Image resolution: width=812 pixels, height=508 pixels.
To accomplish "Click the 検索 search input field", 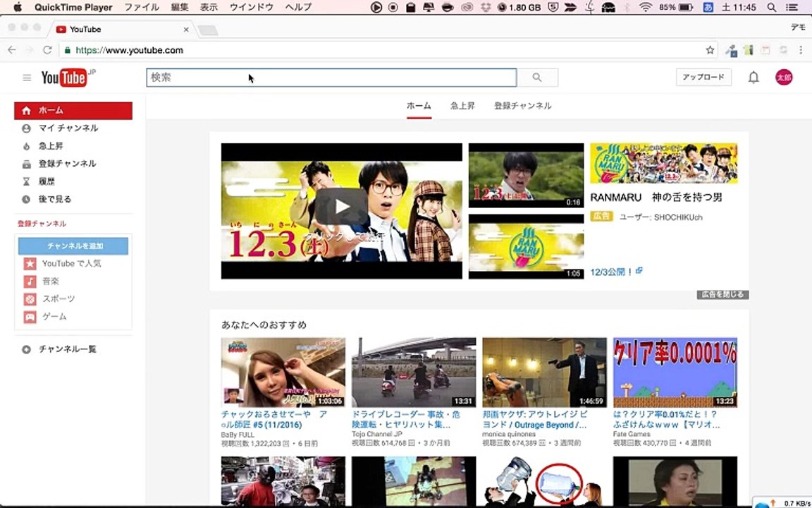I will 331,77.
